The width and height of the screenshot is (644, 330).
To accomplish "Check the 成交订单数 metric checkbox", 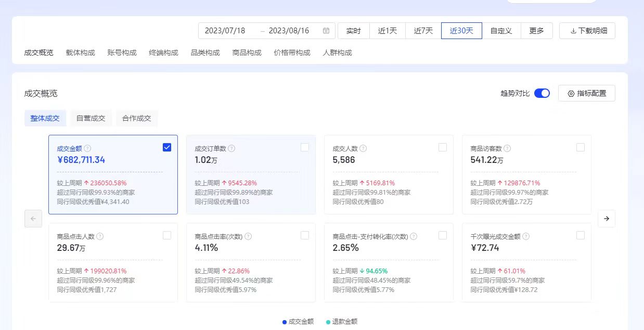I will pos(305,147).
